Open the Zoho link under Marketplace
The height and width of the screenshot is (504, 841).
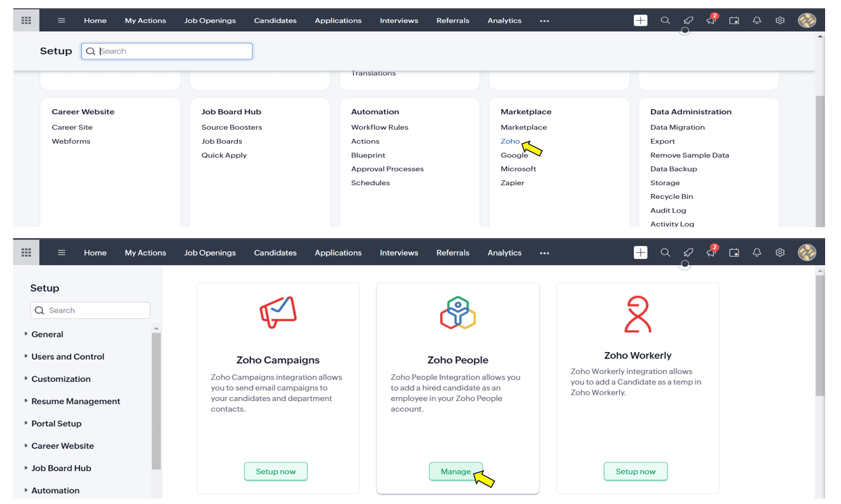click(x=510, y=141)
